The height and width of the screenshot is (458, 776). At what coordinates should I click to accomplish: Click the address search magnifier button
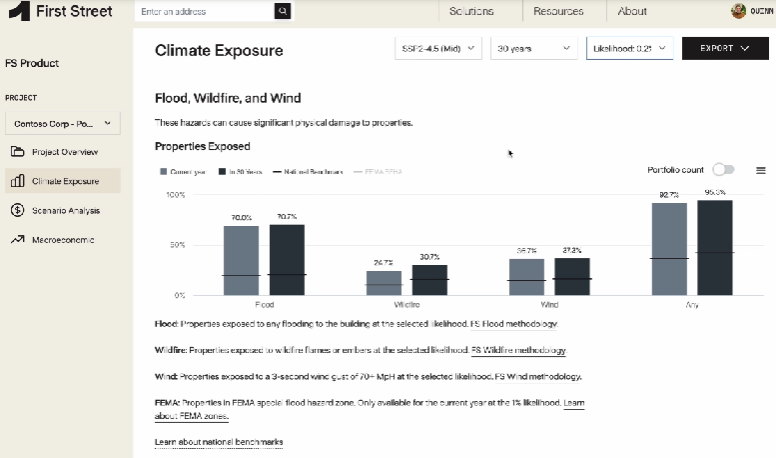coord(283,11)
